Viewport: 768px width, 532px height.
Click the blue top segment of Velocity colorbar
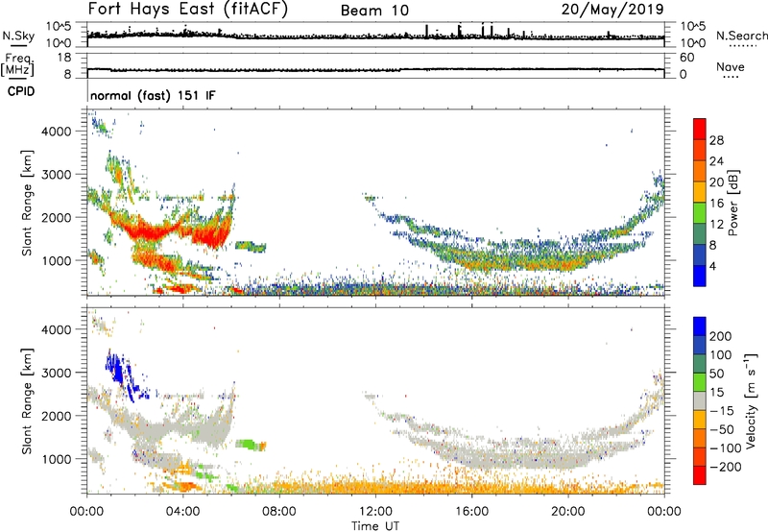click(x=700, y=326)
